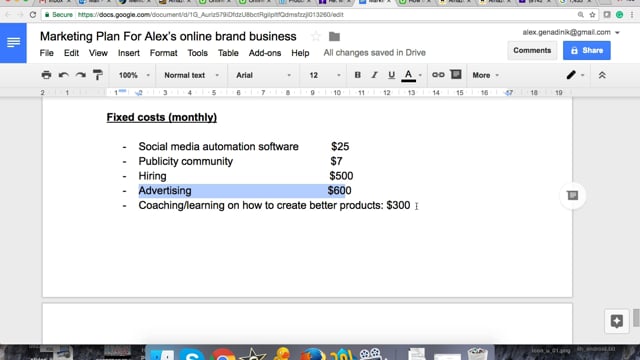Screen dimensions: 640x360
Task: Open account dropdown for alex.genadinik@gmail.com
Action: (x=571, y=32)
